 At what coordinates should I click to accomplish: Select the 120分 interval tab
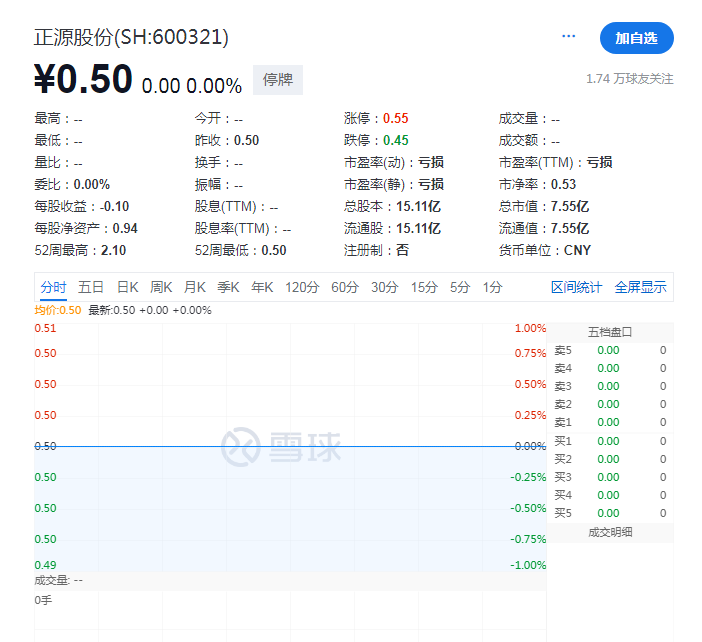301,287
